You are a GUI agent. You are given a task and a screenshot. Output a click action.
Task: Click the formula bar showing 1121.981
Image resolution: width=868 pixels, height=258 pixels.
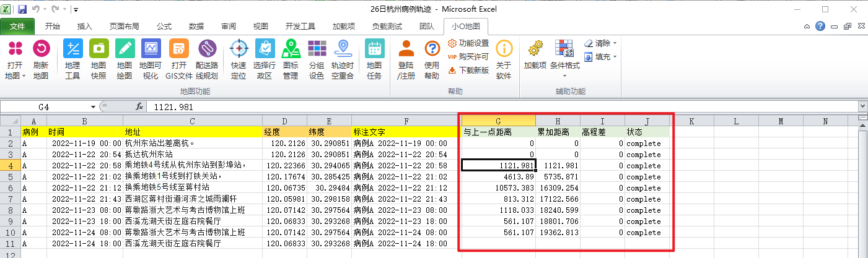(502, 106)
